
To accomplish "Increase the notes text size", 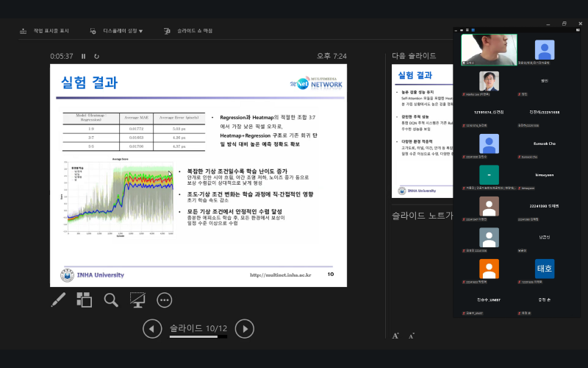I will pyautogui.click(x=395, y=336).
